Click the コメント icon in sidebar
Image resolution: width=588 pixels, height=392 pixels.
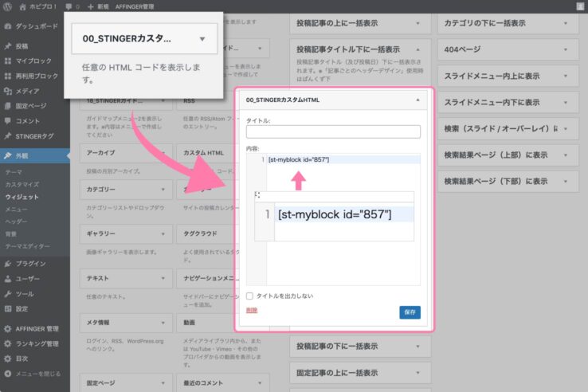click(8, 121)
